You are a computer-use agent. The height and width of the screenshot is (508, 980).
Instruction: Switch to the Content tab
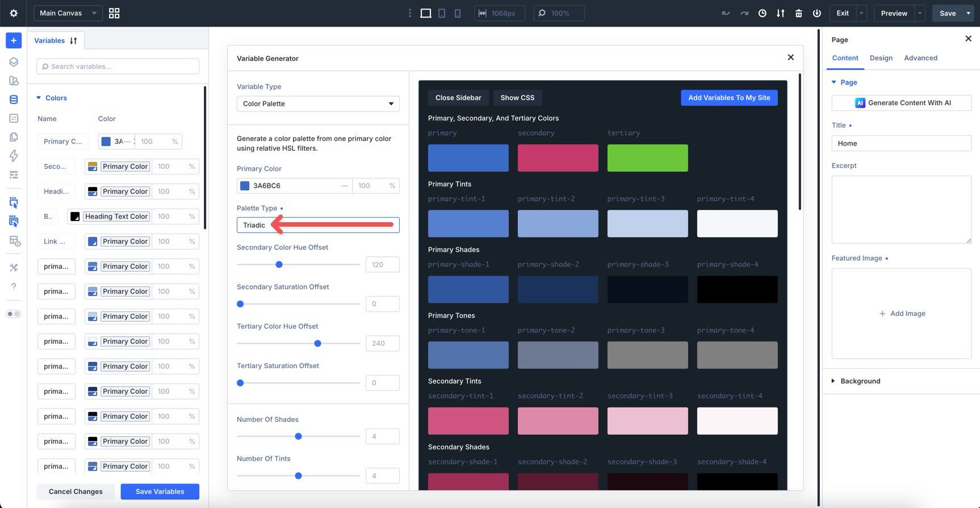[x=845, y=58]
